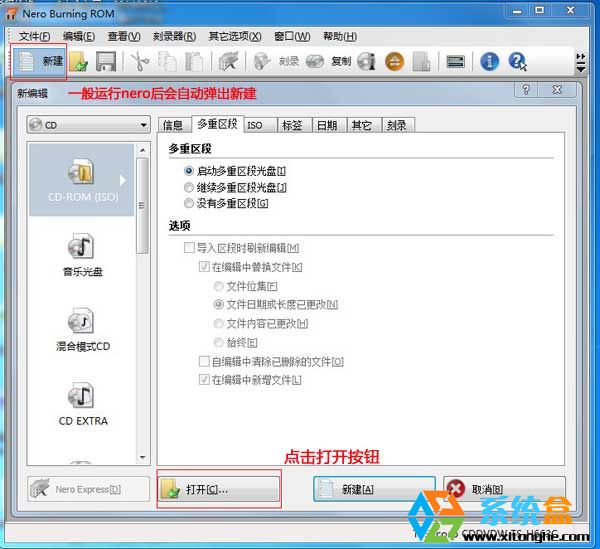Select 继续多重区段光盘 radio option
The image size is (600, 549).
(189, 187)
